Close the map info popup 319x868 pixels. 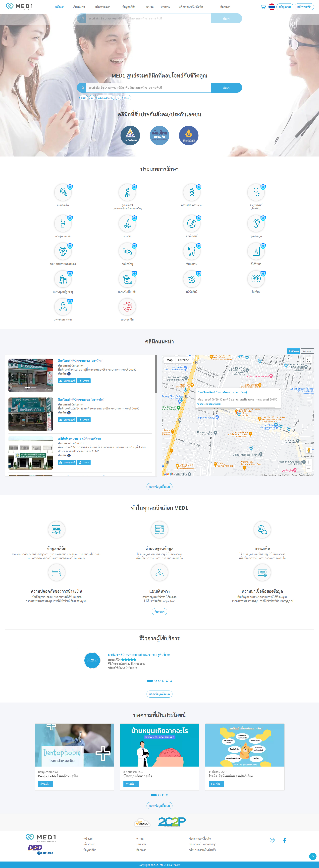[279, 390]
